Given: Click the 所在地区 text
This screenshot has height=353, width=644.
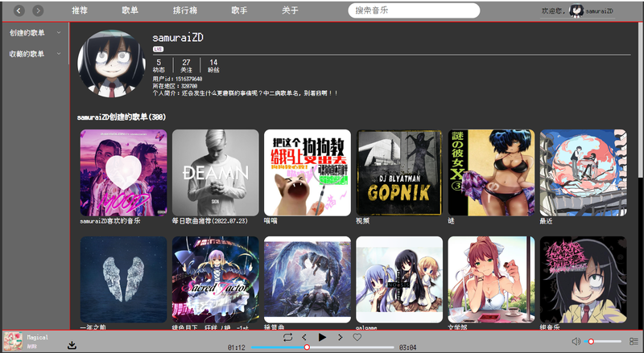Looking at the screenshot, I should click(175, 86).
